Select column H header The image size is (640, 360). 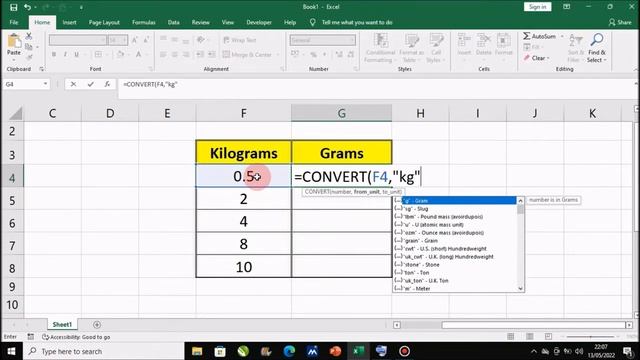pyautogui.click(x=420, y=113)
